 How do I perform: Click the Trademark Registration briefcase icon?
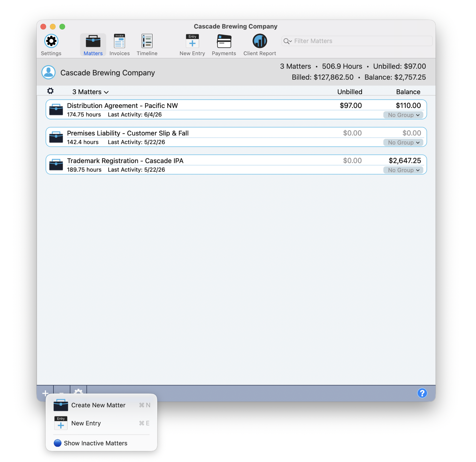tap(56, 164)
